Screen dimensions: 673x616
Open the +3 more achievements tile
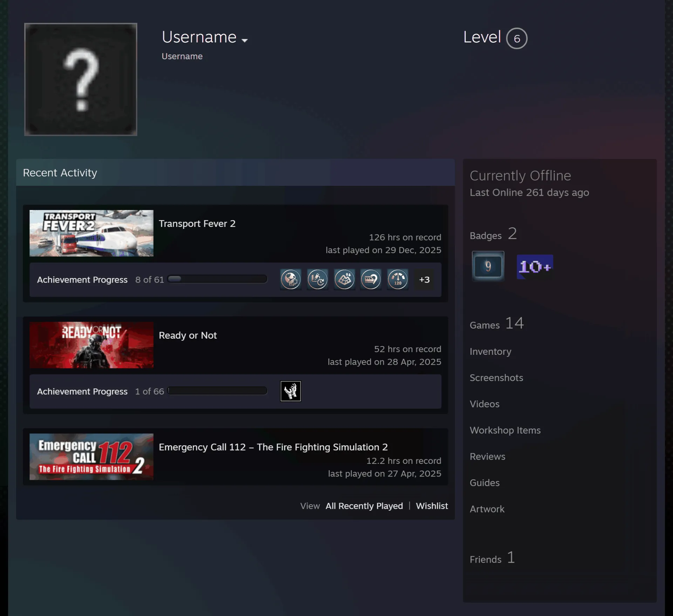point(424,279)
